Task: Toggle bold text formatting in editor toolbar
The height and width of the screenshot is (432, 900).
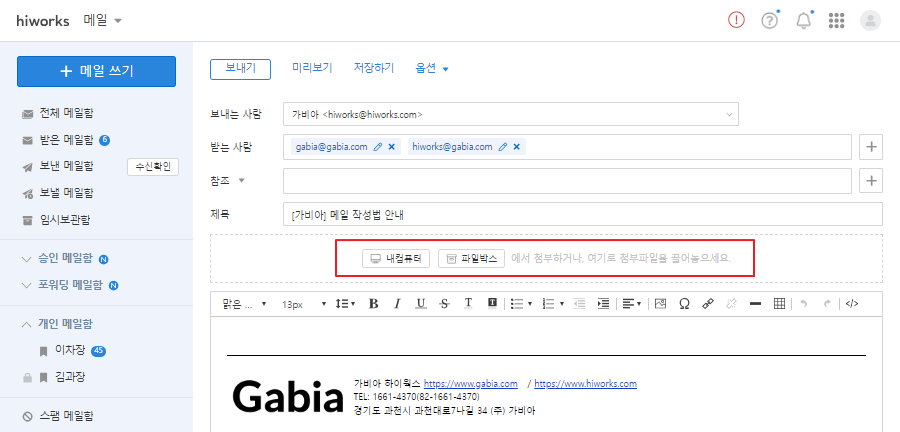Action: tap(373, 303)
